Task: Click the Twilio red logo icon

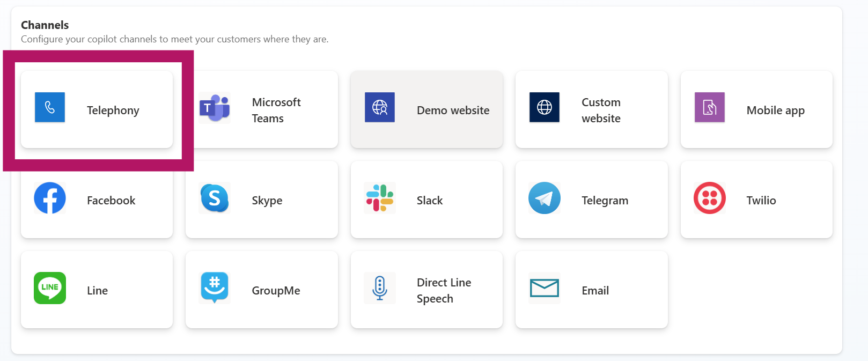Action: pyautogui.click(x=710, y=198)
